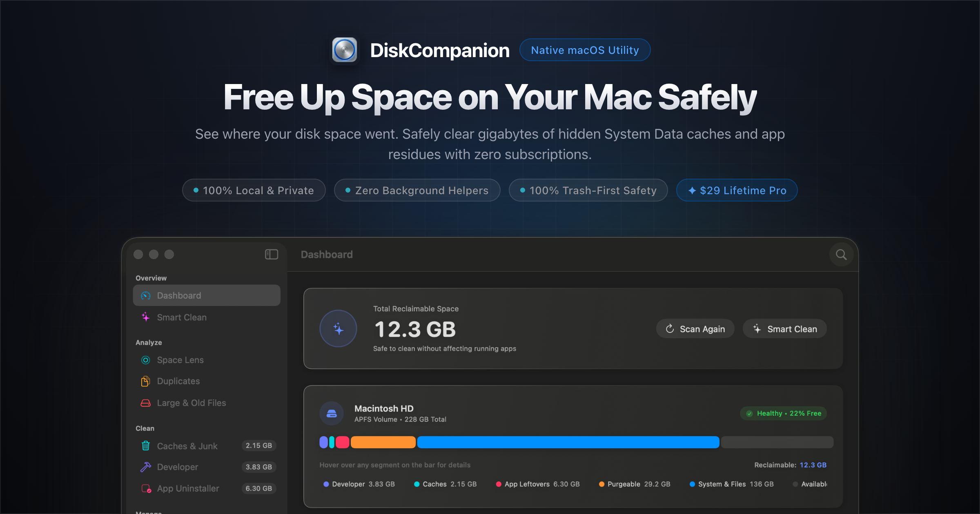Click the Zero Background Helpers pill

(x=417, y=190)
